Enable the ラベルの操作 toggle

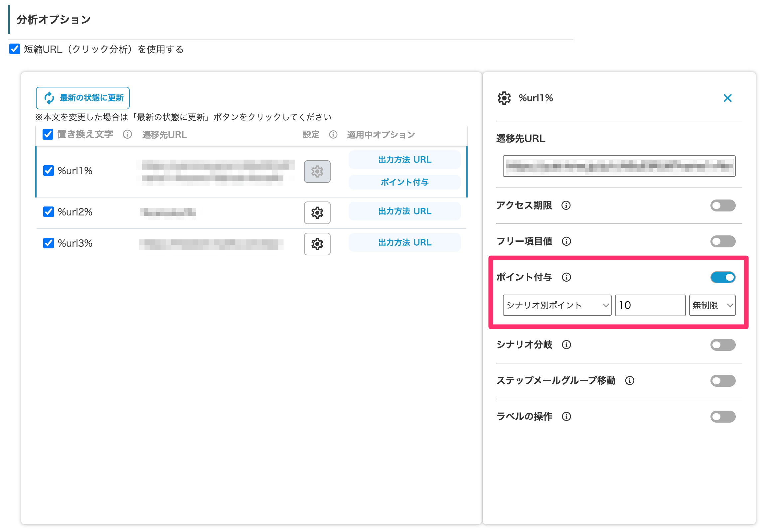click(x=723, y=417)
